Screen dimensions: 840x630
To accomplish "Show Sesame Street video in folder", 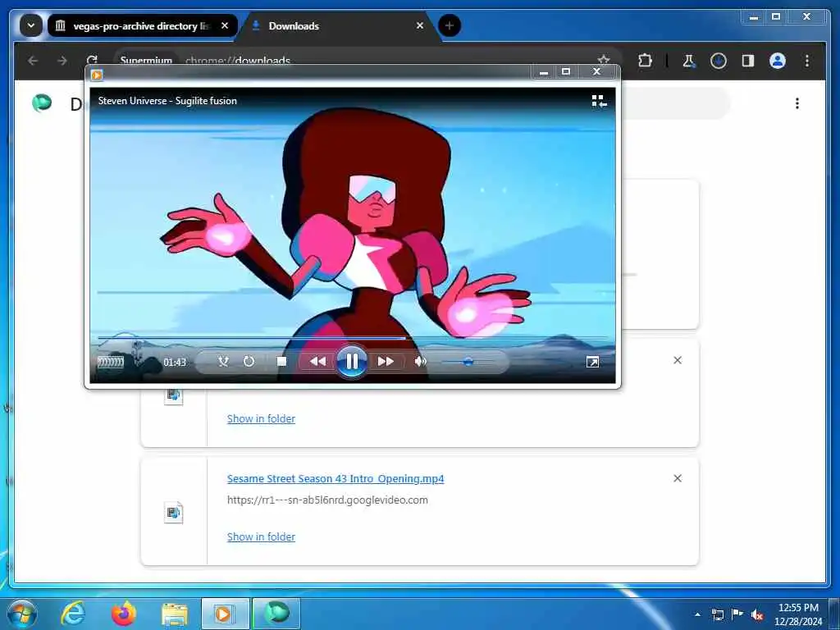I will 261,536.
